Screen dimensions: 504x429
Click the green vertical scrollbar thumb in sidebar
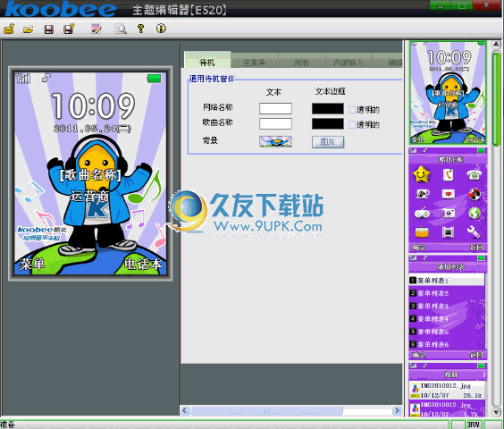(496, 100)
